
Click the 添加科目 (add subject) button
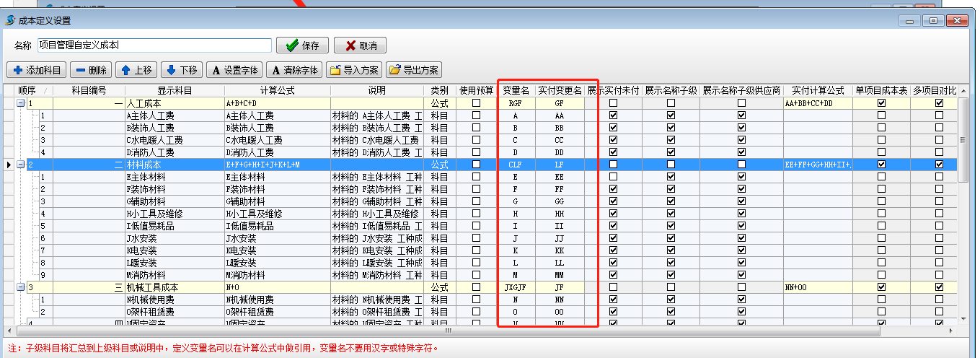pos(37,70)
